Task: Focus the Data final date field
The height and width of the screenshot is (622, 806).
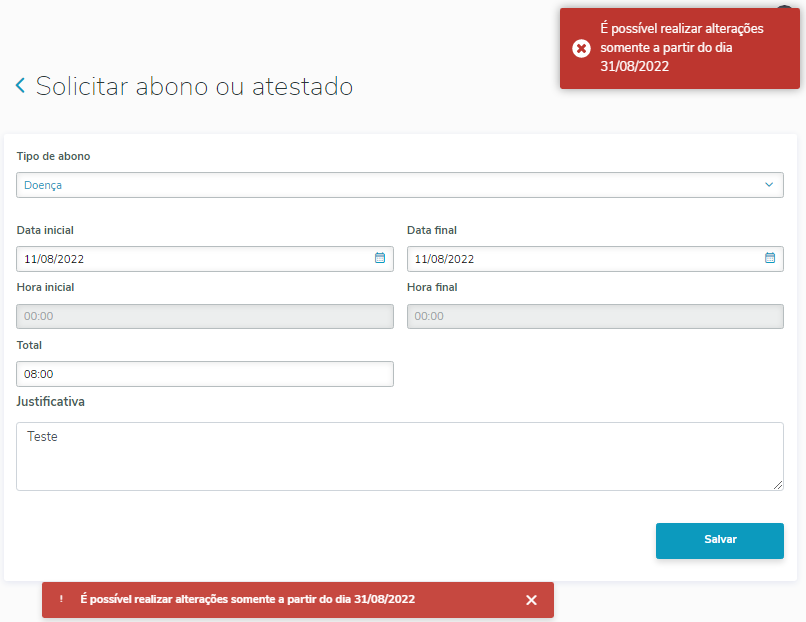Action: (x=595, y=259)
